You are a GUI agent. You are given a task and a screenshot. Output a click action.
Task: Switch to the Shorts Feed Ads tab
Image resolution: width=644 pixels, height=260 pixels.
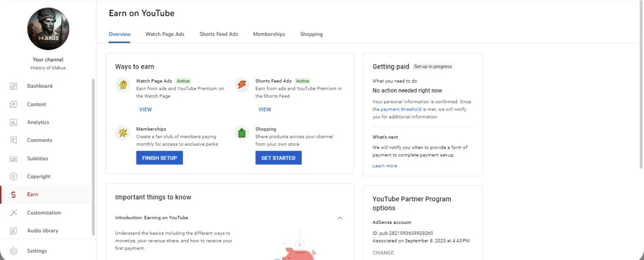[219, 34]
